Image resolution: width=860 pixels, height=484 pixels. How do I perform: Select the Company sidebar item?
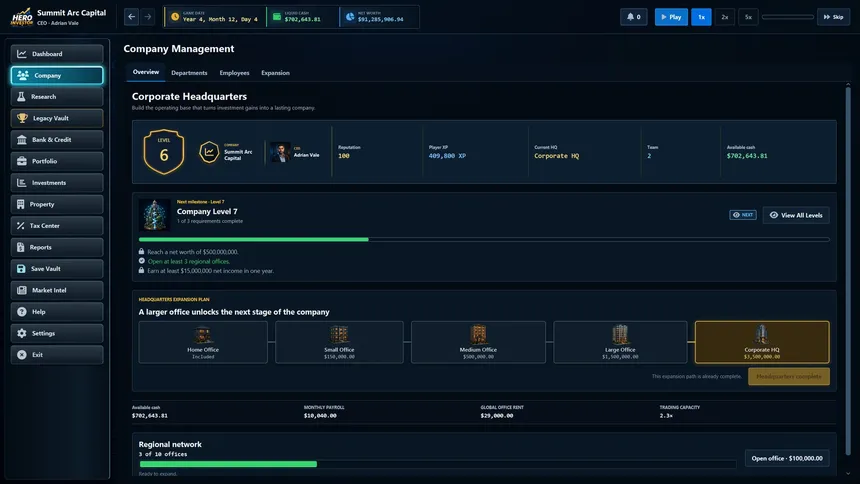click(56, 75)
